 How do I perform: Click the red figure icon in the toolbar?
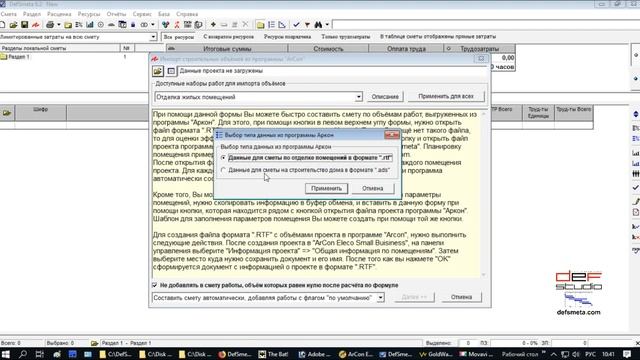pos(177,25)
